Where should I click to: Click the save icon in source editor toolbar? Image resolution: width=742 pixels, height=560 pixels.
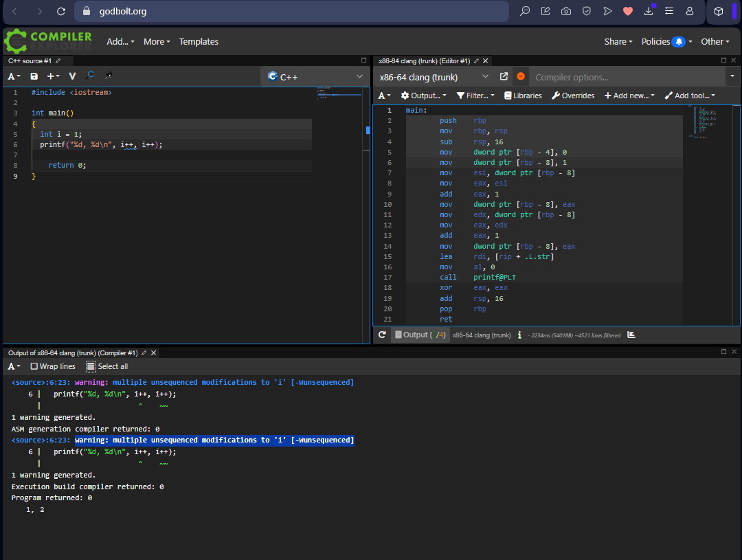coord(34,76)
